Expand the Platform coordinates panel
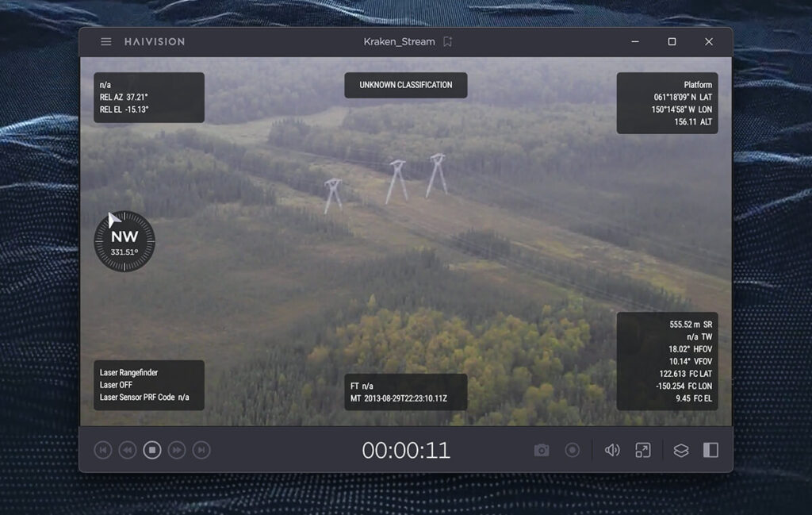Image resolution: width=812 pixels, height=515 pixels. 668,102
